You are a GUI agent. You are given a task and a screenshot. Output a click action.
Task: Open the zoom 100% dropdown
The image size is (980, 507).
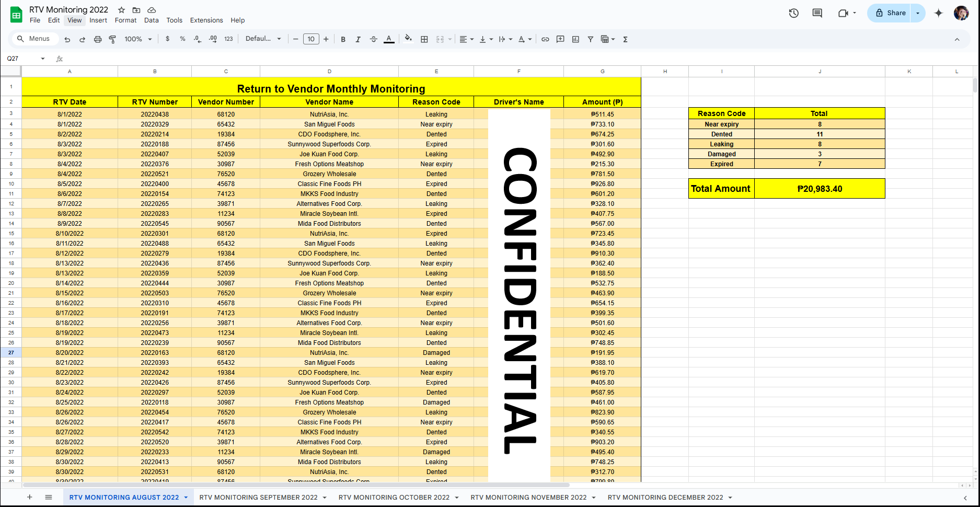(138, 39)
